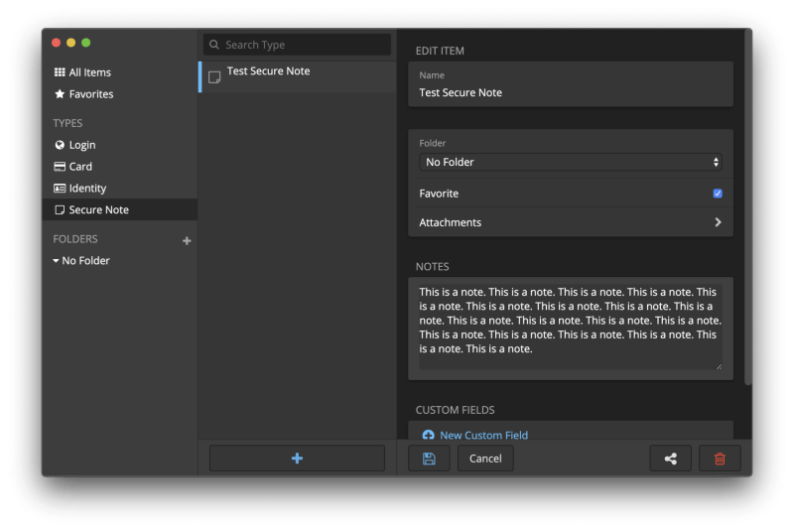This screenshot has height=532, width=794.
Task: Open the Folder dropdown
Action: point(571,162)
